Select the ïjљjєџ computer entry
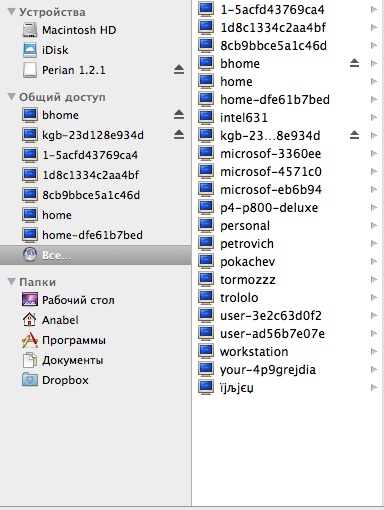Viewport: 384px width, 510px height. [x=237, y=388]
